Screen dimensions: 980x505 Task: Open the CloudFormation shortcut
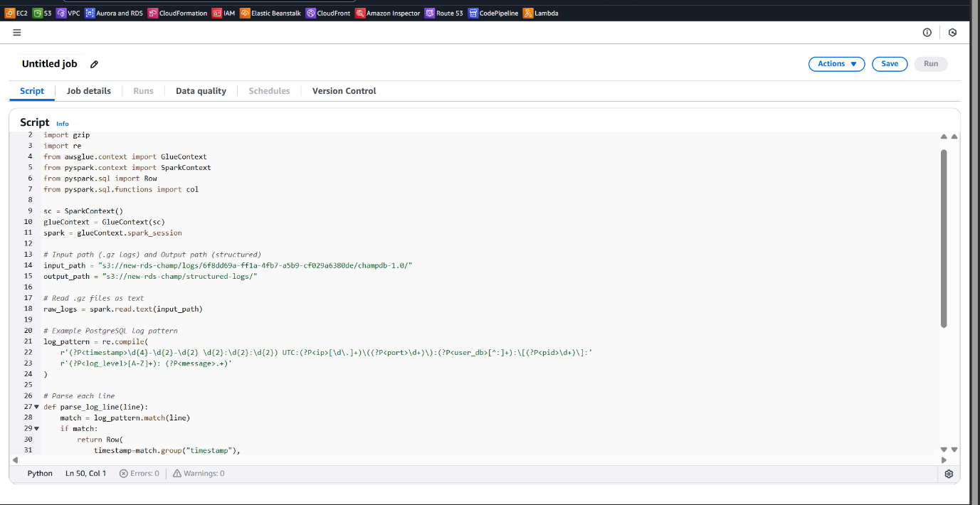coord(178,13)
